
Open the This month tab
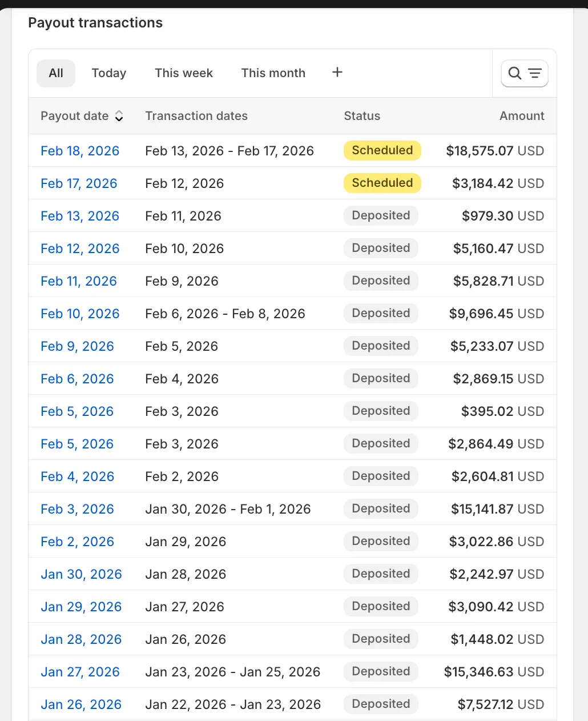click(273, 73)
